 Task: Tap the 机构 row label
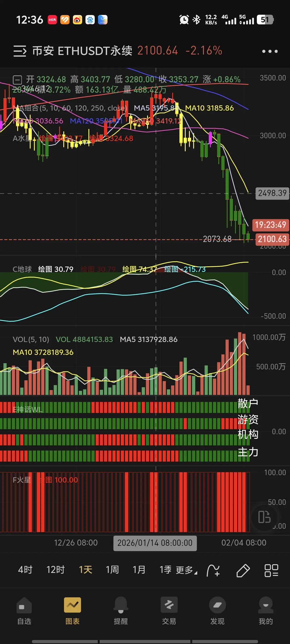pyautogui.click(x=248, y=434)
